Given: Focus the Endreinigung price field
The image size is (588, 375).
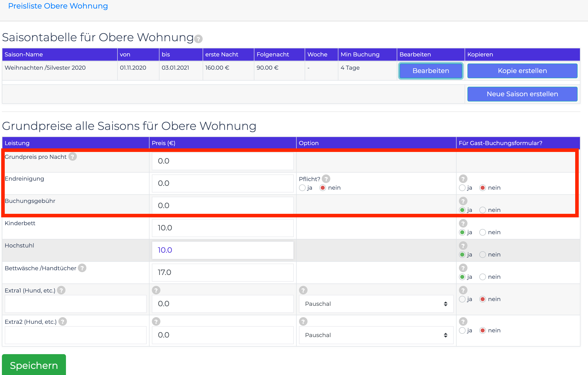Looking at the screenshot, I should coord(223,183).
